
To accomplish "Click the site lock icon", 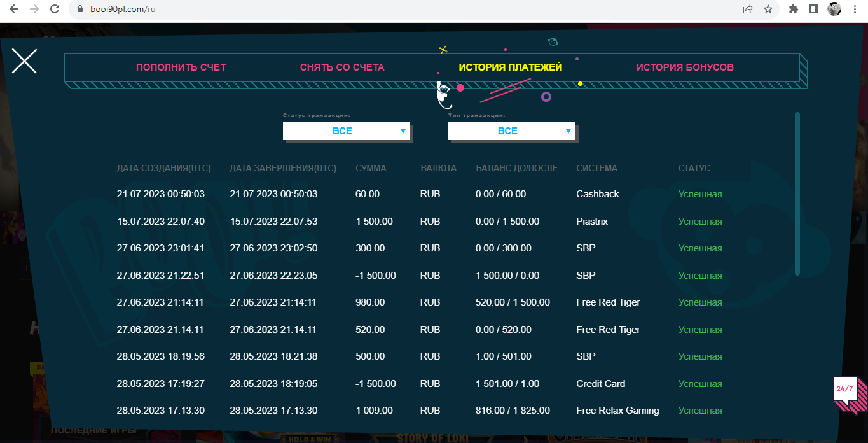I will click(x=79, y=10).
